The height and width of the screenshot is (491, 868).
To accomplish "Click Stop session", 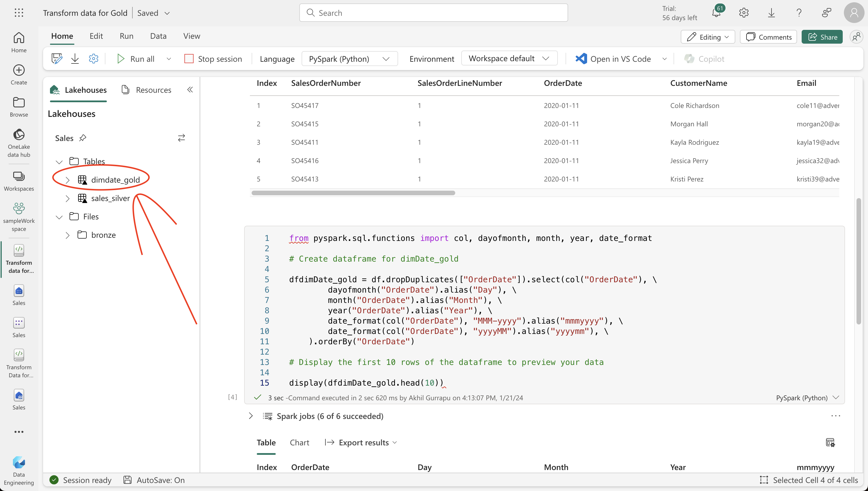I will [213, 59].
